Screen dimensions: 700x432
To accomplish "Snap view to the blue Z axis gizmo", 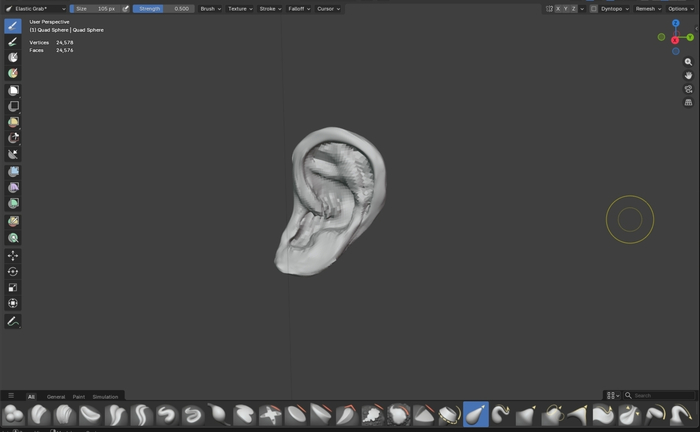I will [675, 23].
